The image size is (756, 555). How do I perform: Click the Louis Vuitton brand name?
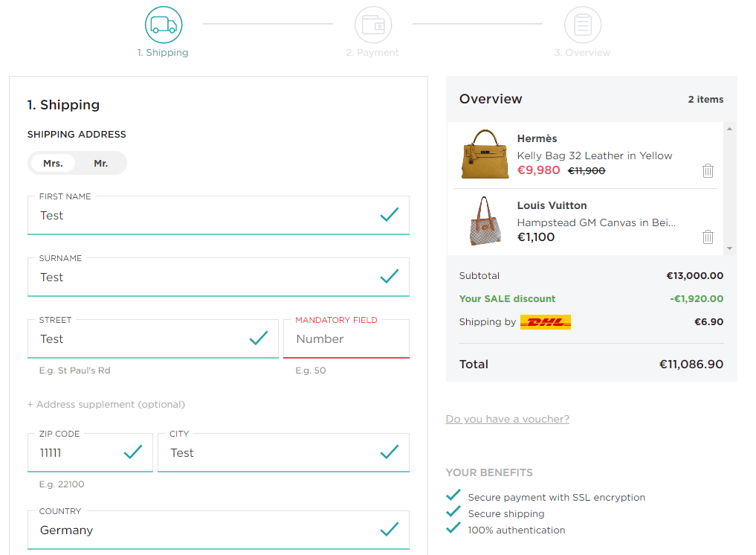point(552,205)
